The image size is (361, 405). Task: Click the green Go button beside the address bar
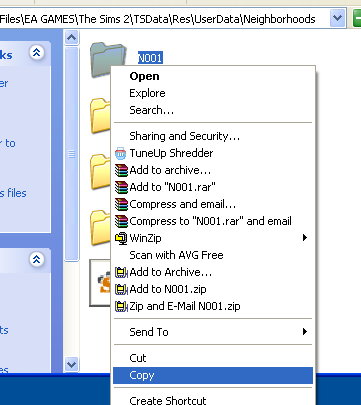click(357, 18)
